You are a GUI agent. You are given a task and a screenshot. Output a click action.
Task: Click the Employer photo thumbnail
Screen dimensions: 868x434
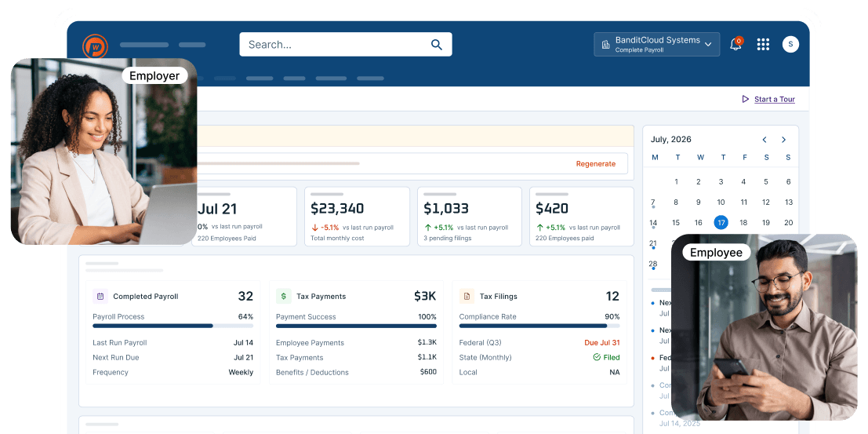104,151
